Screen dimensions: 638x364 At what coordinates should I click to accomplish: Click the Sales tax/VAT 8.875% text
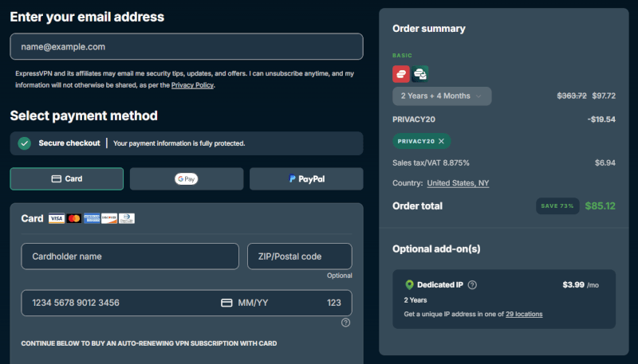pyautogui.click(x=431, y=163)
